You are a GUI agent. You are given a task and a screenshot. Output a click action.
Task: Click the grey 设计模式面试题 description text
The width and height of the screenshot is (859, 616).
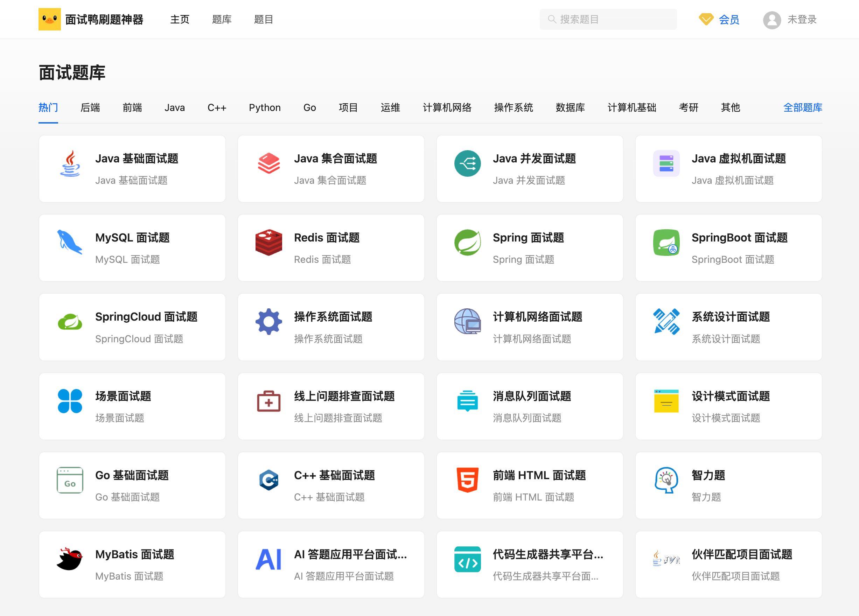726,418
